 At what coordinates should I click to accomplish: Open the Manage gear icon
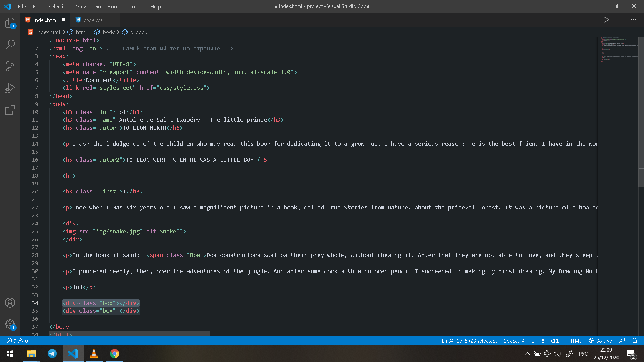click(x=10, y=324)
